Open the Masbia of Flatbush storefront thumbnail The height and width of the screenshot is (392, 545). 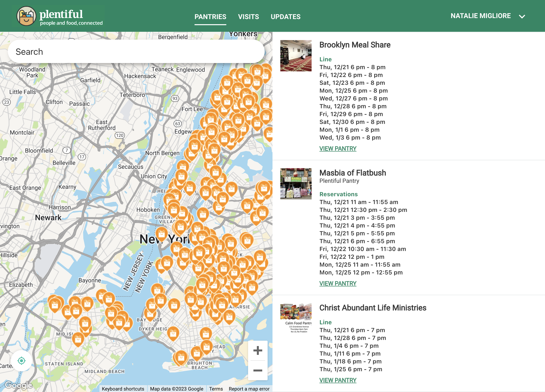click(x=296, y=184)
